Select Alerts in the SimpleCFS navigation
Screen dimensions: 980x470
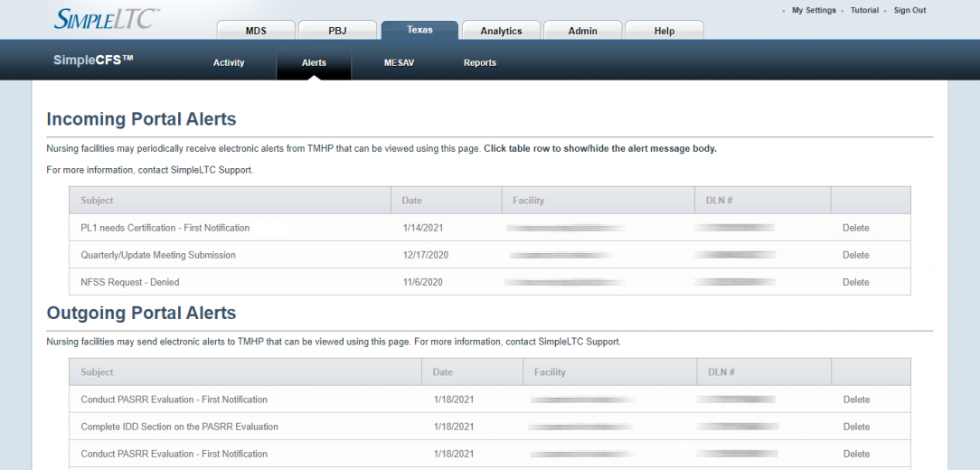[x=314, y=63]
